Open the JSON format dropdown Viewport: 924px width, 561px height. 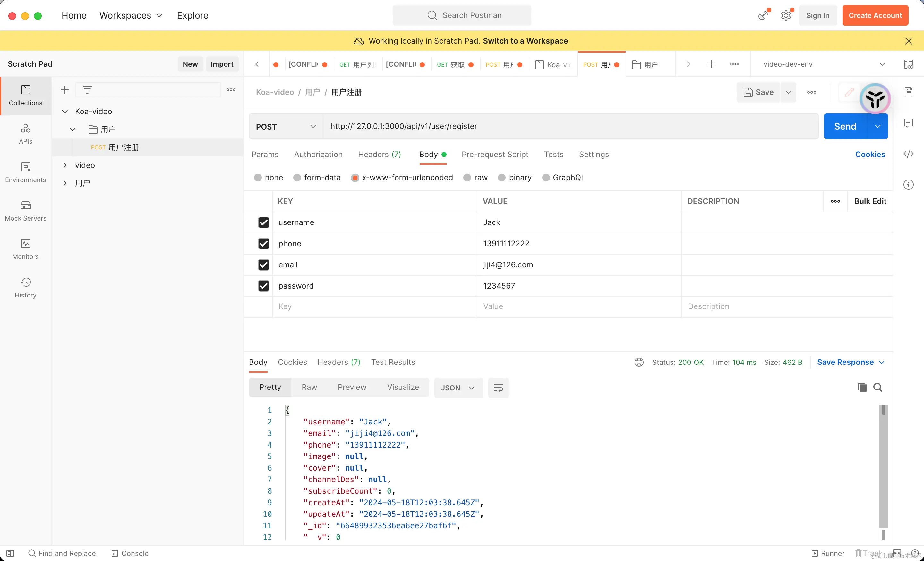click(458, 388)
